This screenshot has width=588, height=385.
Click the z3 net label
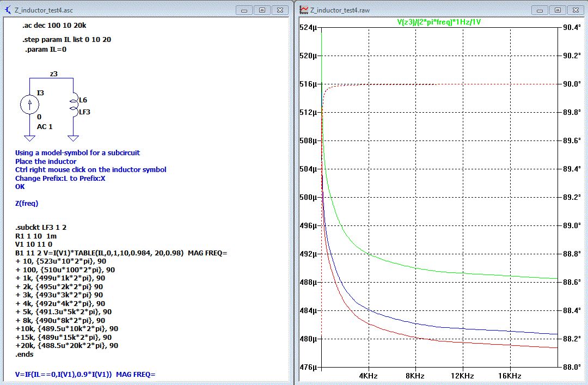(53, 74)
